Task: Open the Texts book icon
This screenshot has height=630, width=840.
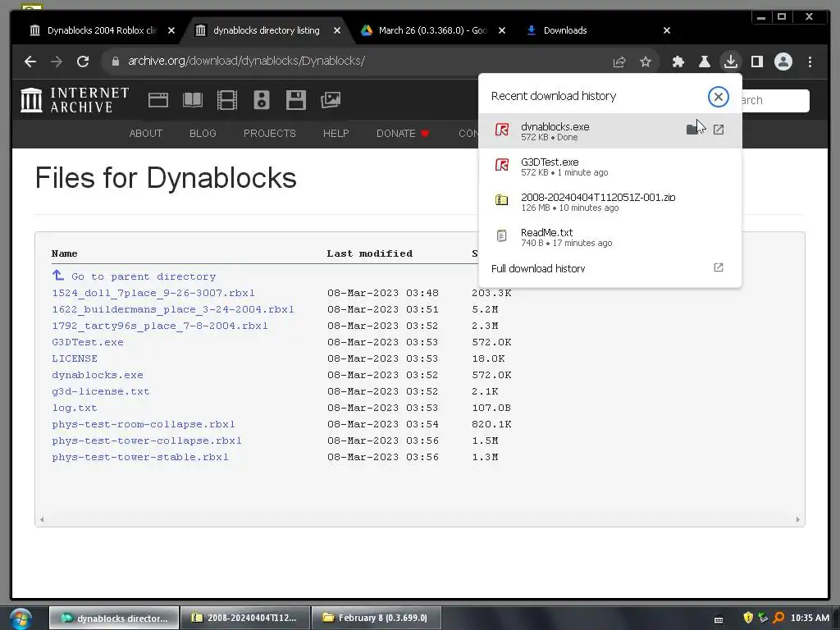Action: (192, 100)
